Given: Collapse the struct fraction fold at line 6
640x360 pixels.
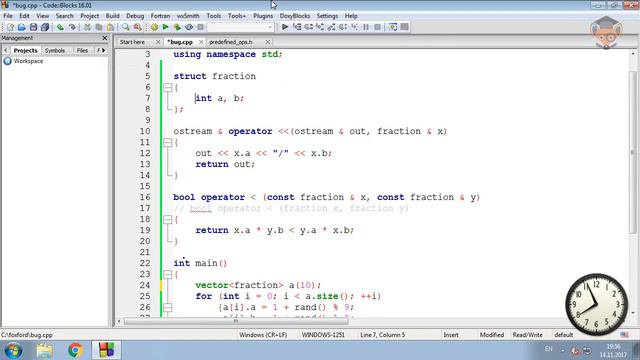Looking at the screenshot, I should (x=167, y=87).
